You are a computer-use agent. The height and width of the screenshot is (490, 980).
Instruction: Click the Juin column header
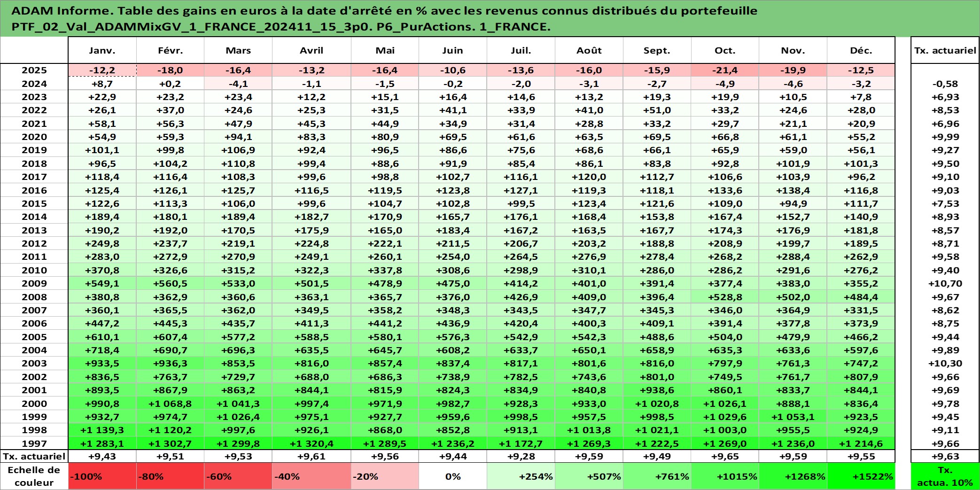[453, 50]
